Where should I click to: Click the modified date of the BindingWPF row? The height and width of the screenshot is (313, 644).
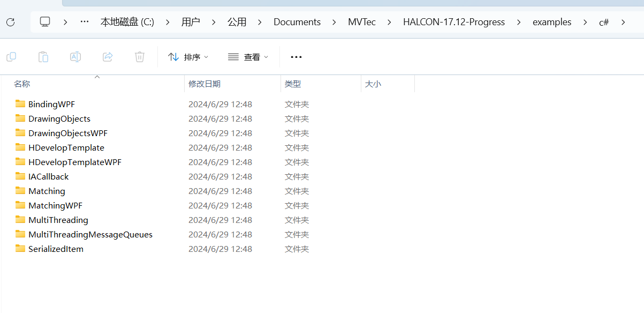[220, 104]
